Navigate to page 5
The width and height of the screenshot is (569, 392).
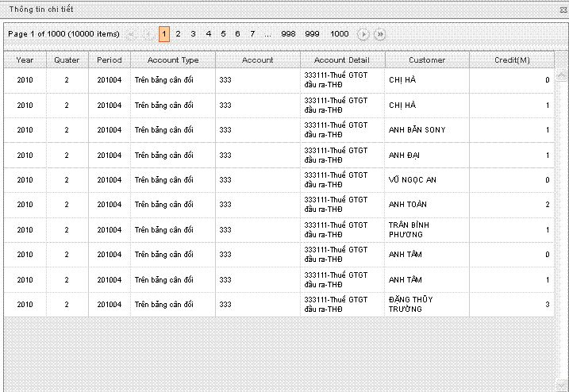click(223, 34)
